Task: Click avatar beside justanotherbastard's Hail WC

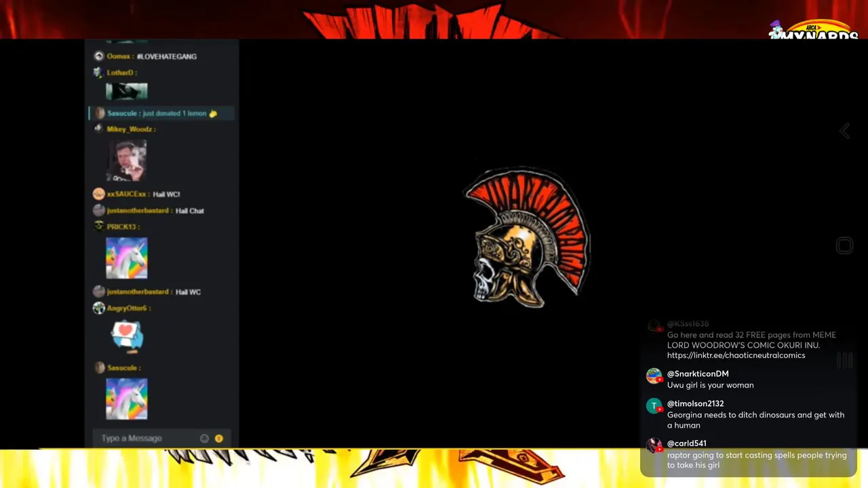Action: coord(98,291)
